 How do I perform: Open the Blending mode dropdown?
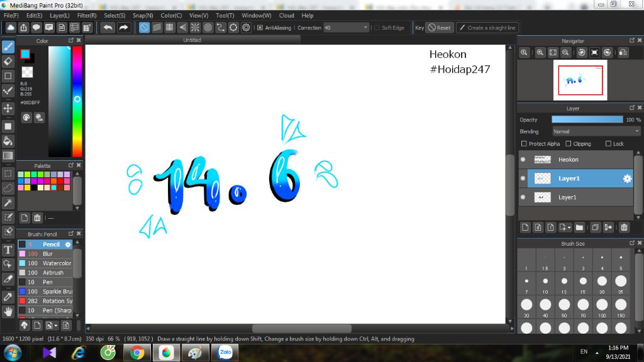click(x=596, y=131)
